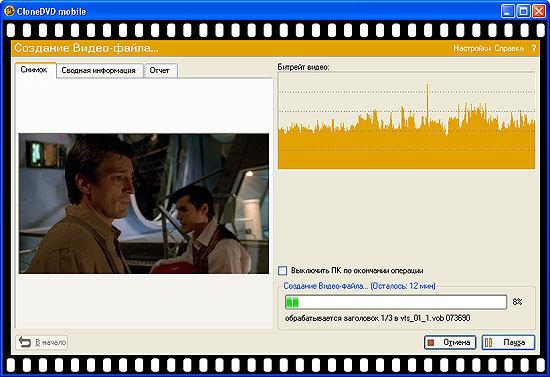This screenshot has height=377, width=550.
Task: Click the video bitrate graph
Action: pyautogui.click(x=407, y=121)
